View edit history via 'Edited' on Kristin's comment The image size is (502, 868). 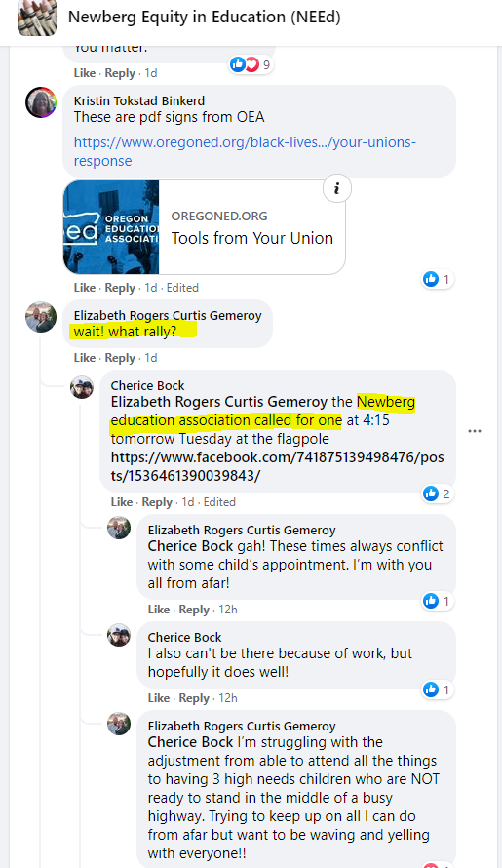pyautogui.click(x=182, y=288)
